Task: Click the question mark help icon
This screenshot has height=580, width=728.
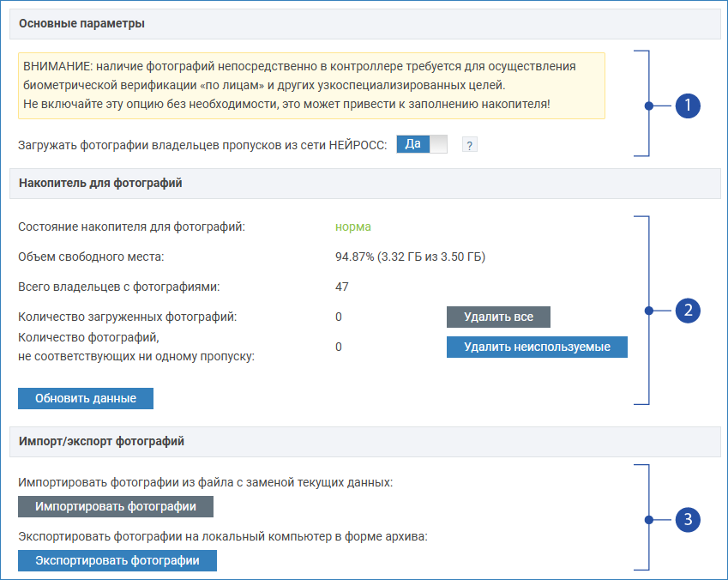Action: [469, 145]
